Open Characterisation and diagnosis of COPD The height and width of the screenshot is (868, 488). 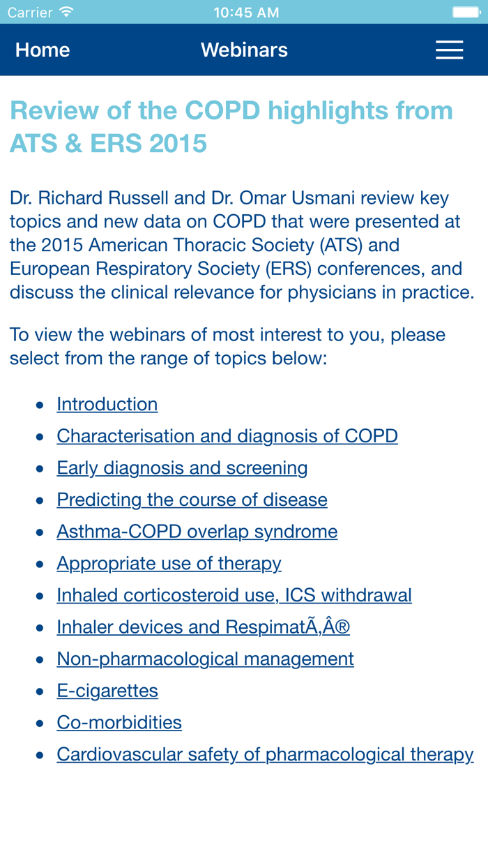[x=227, y=436]
